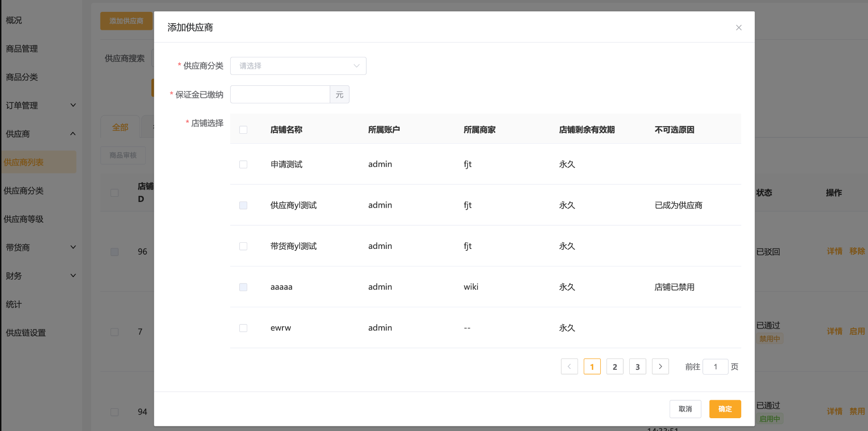868x431 pixels.
Task: Open 供应商分类 in the sidebar
Action: pyautogui.click(x=24, y=191)
